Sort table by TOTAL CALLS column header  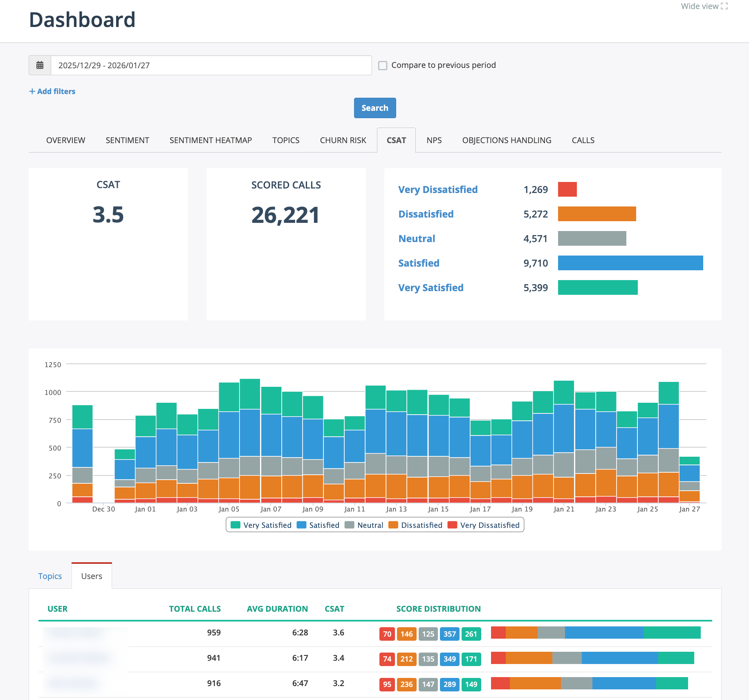pos(195,609)
